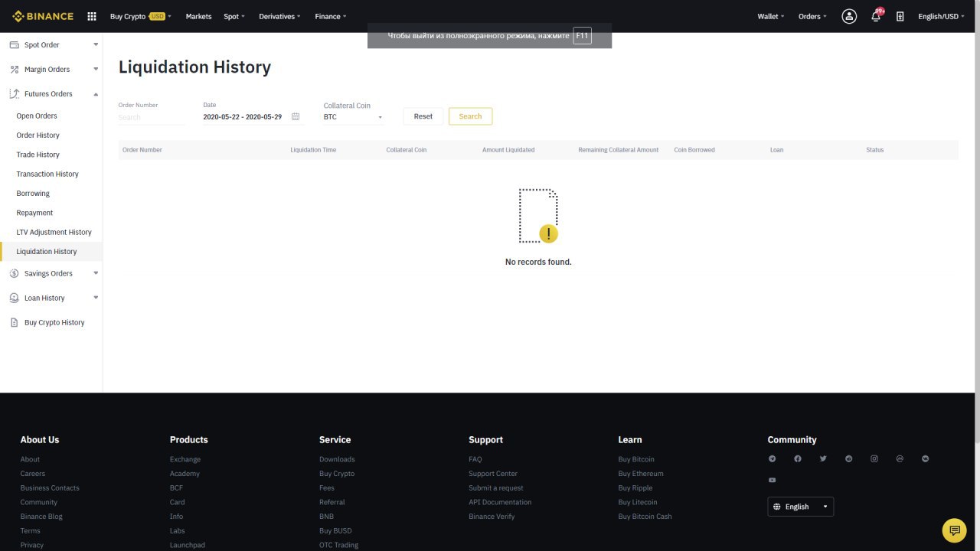Open the date picker calendar icon

click(x=296, y=116)
